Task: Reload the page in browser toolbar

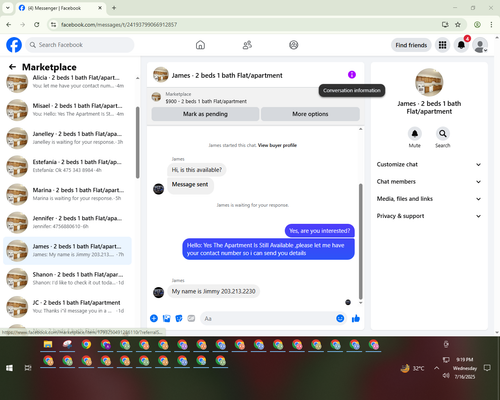Action: [37, 25]
